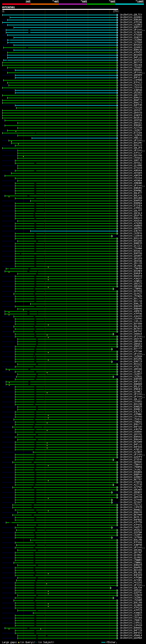Click hit label UniRef100_A3BFD8
Image resolution: width=146 pixels, height=644 pixels.
click(x=131, y=90)
